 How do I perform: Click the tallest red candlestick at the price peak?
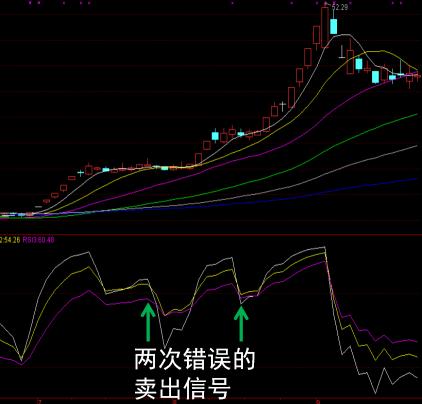tap(325, 27)
